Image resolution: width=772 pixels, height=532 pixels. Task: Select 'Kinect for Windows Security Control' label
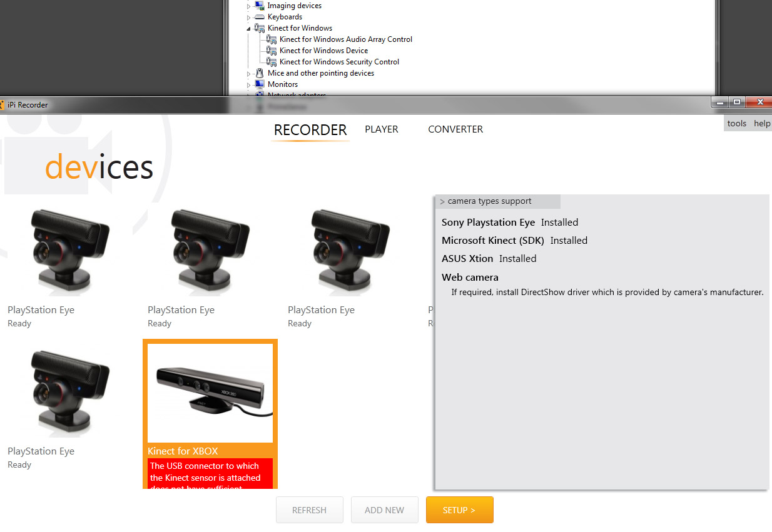click(x=339, y=62)
